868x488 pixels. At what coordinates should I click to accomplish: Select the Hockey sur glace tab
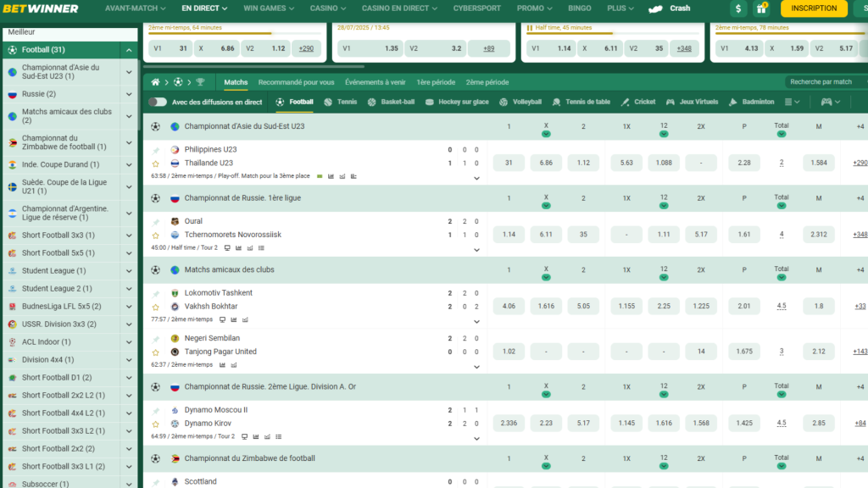pyautogui.click(x=457, y=102)
